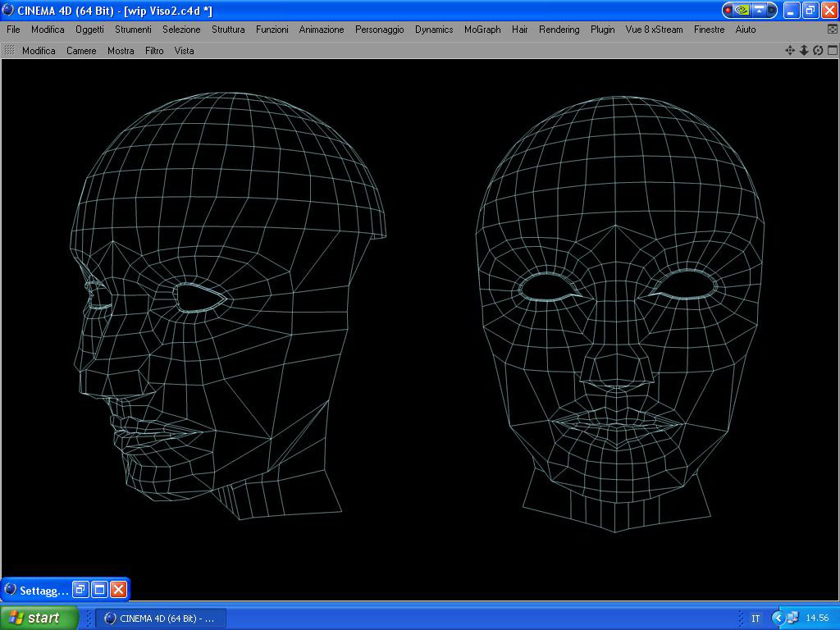Click the Cinema 4D logo in the title bar
Viewport: 840px width, 630px height.
pyautogui.click(x=8, y=10)
